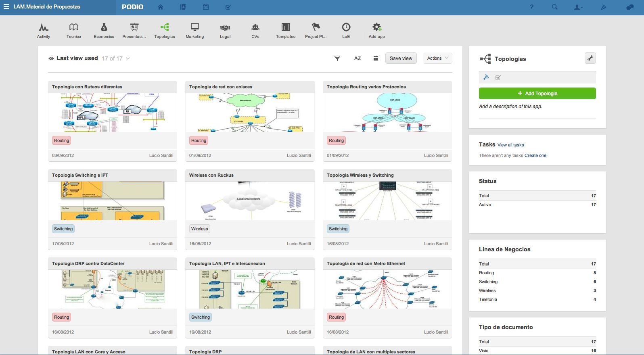Open the user account menu
The image size is (644, 355).
[578, 7]
